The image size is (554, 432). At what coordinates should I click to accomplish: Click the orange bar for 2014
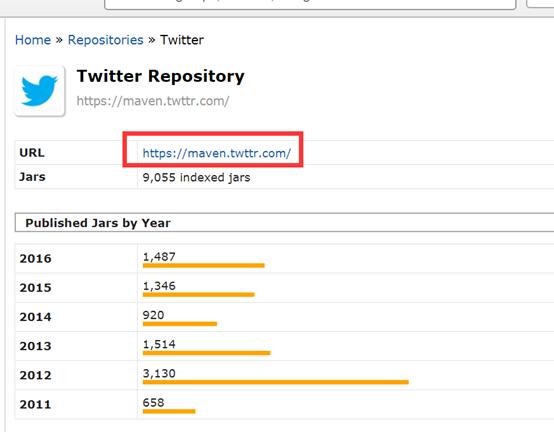[x=180, y=324]
